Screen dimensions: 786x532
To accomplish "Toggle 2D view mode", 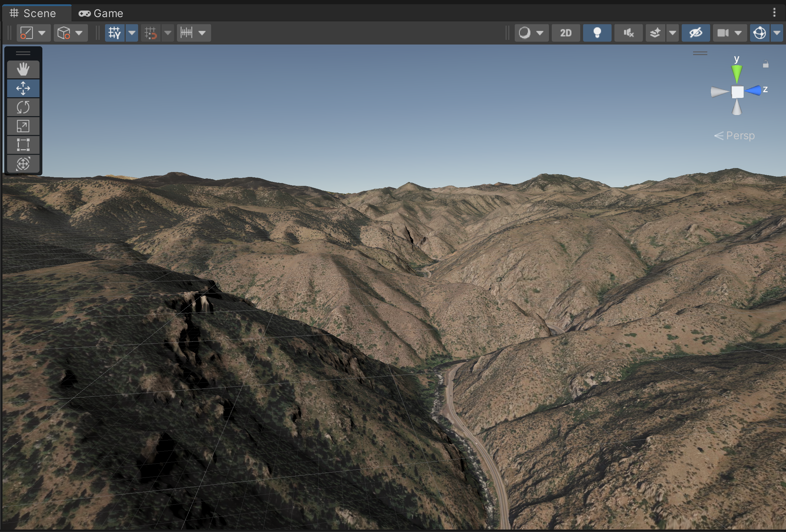I will click(x=566, y=33).
